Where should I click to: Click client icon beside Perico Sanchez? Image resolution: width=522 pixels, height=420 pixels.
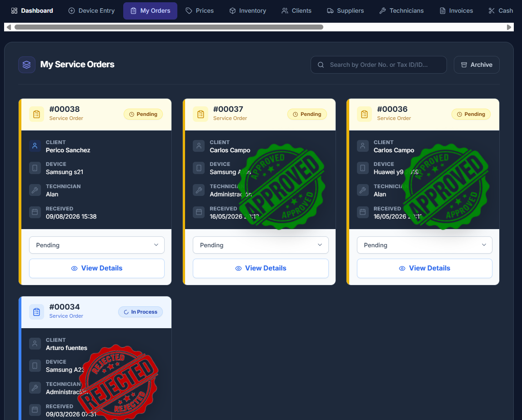coord(35,146)
